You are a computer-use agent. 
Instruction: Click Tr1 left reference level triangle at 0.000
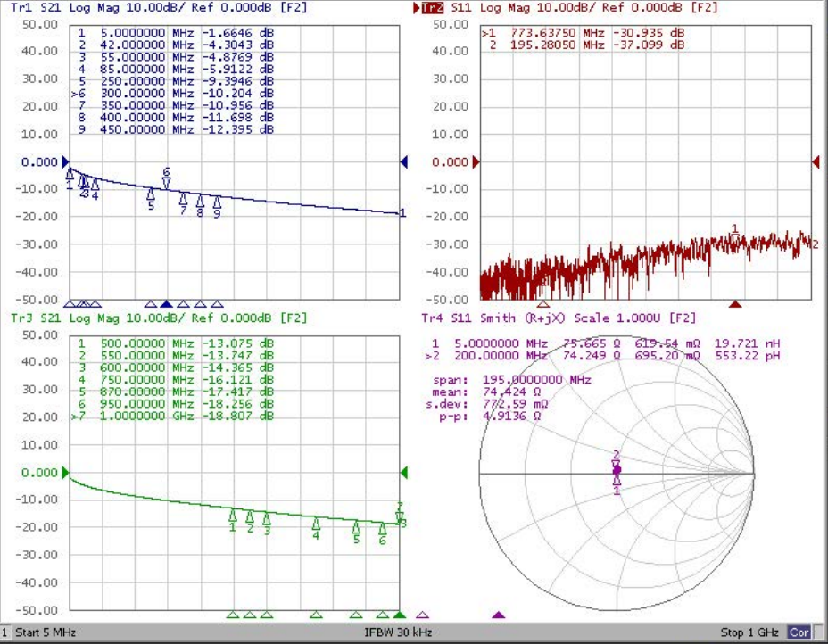[66, 161]
